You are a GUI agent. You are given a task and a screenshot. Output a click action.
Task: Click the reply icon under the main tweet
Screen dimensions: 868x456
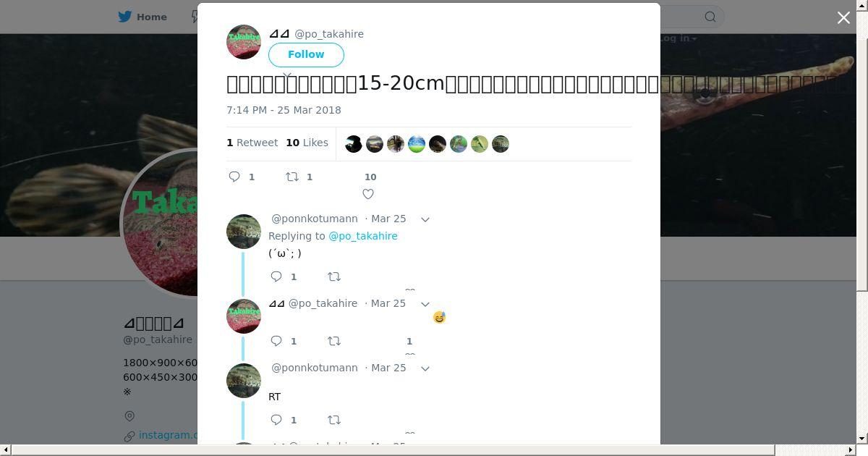coord(234,177)
